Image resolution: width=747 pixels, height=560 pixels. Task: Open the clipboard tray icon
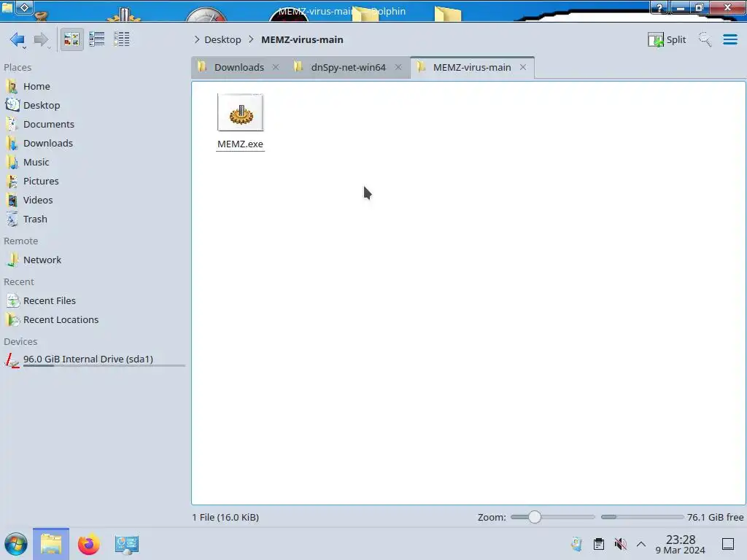click(599, 544)
